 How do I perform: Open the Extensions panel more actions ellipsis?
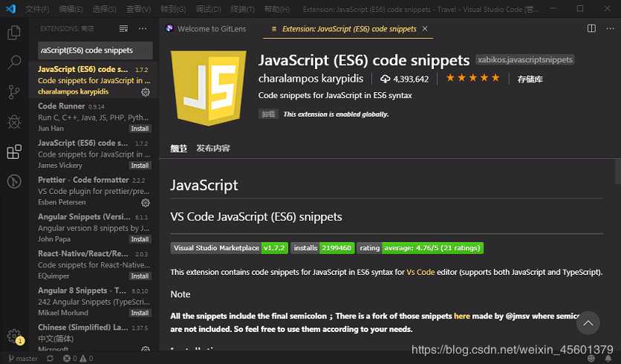click(143, 28)
